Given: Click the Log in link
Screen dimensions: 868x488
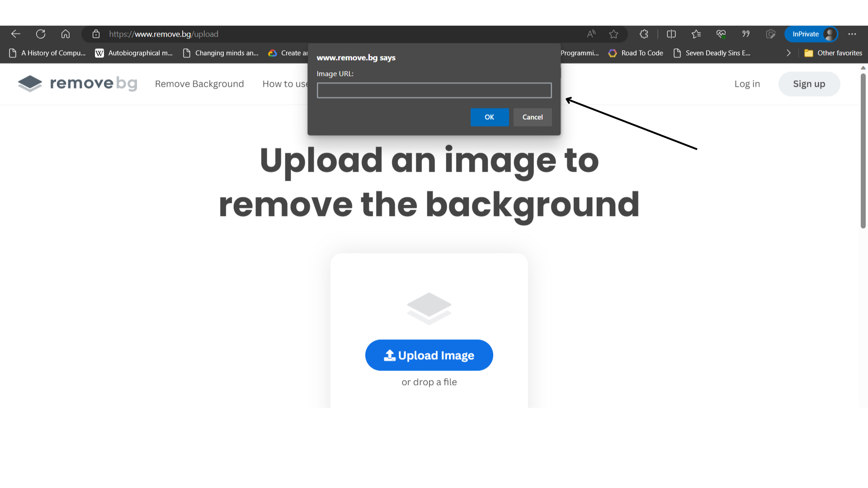Looking at the screenshot, I should [x=747, y=84].
